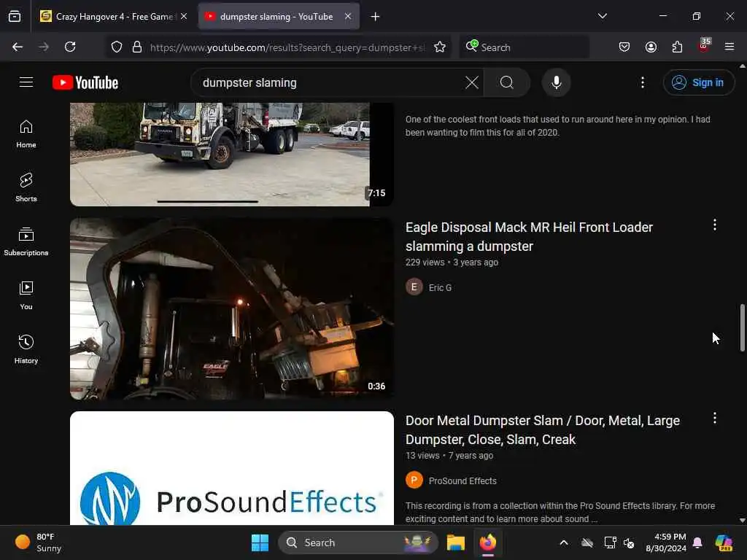Go forward in Firefox
Image resolution: width=747 pixels, height=560 pixels.
pos(44,47)
